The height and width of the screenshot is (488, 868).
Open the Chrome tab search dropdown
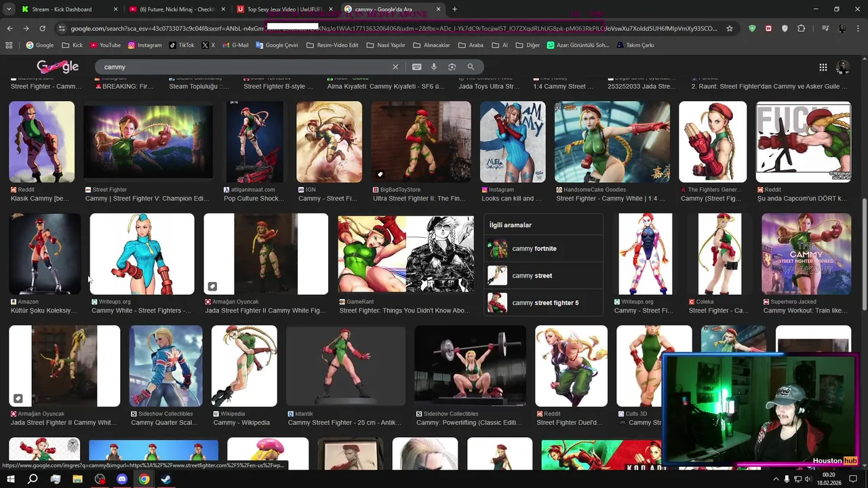coord(9,9)
